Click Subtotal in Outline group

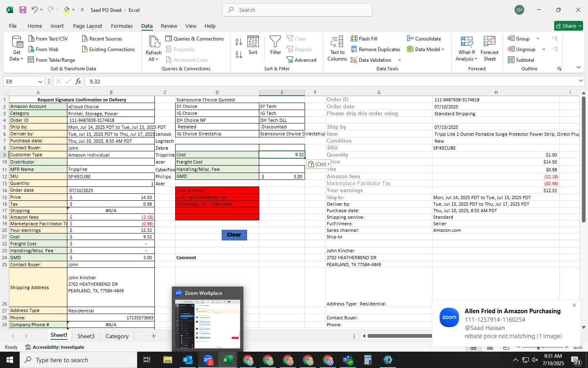[521, 60]
